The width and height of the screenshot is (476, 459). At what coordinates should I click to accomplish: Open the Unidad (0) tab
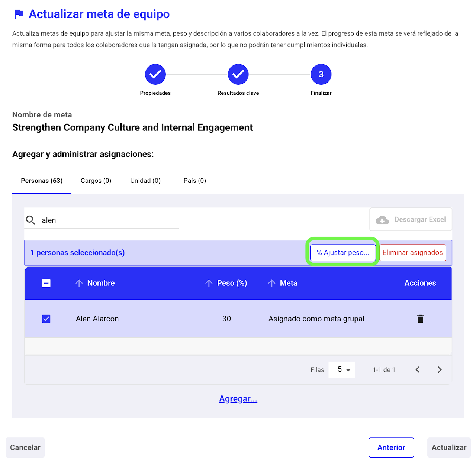coord(145,181)
